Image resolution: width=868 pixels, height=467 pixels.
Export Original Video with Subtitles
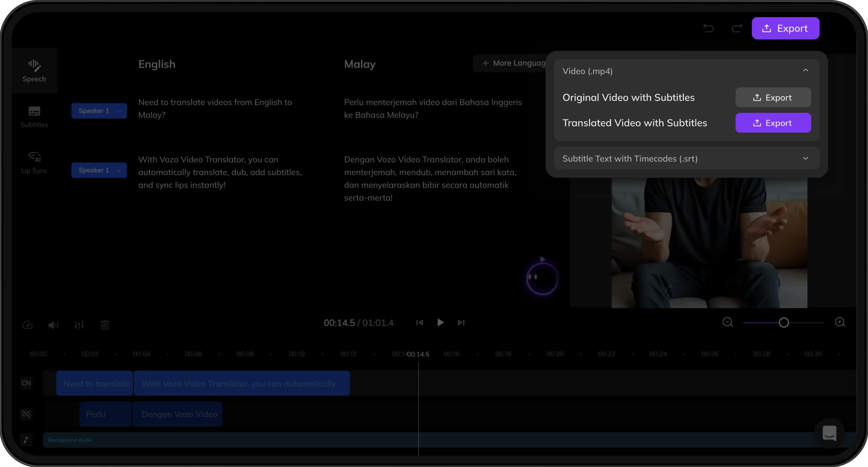(773, 97)
